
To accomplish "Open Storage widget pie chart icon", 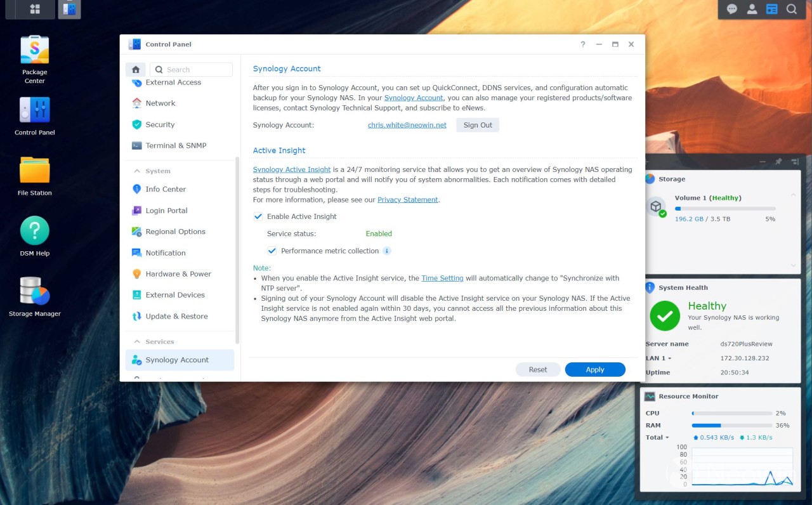I will coord(650,179).
